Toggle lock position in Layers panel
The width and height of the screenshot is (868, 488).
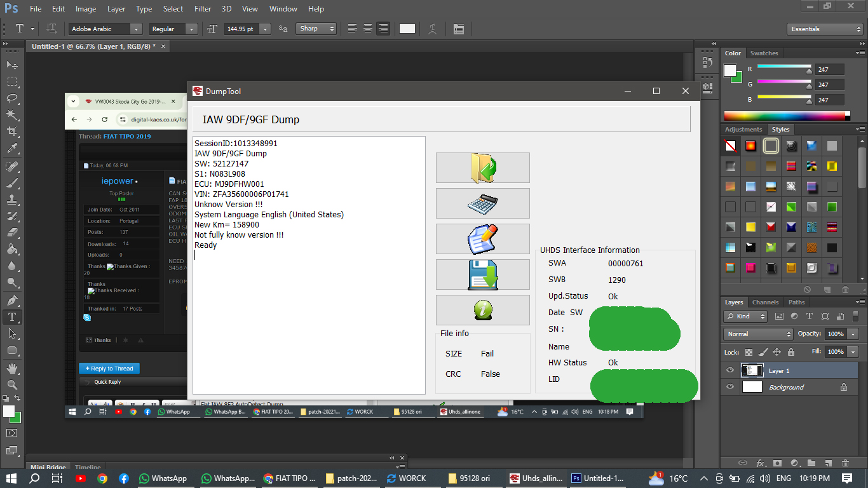(777, 351)
